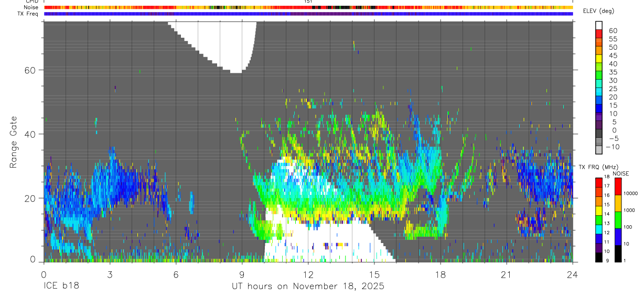Click the '35' tick on the ELEV color bar
The width and height of the screenshot is (644, 297).
click(x=613, y=72)
